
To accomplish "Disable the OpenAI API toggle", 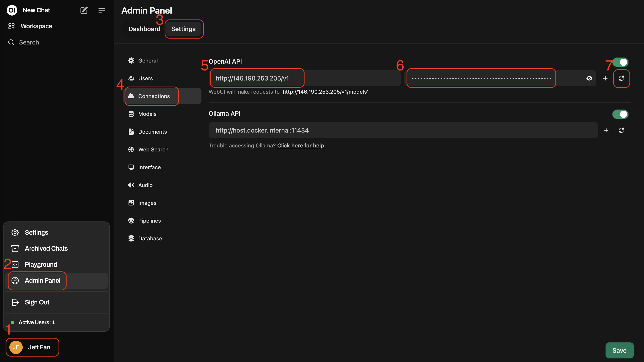I will [620, 62].
